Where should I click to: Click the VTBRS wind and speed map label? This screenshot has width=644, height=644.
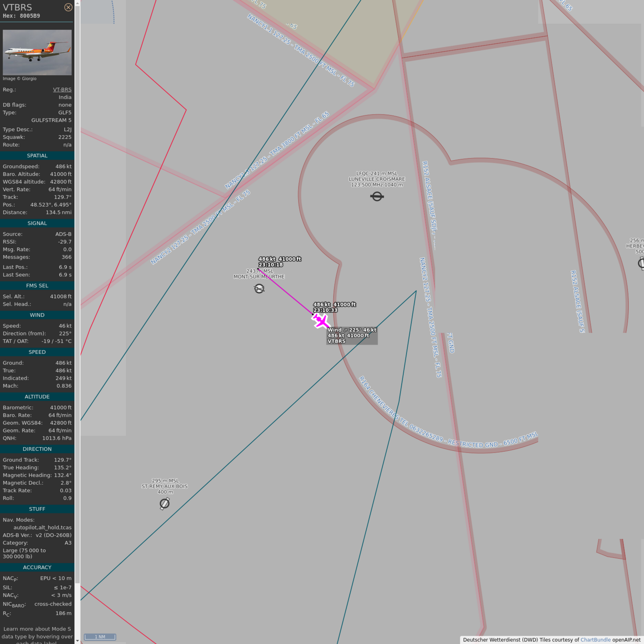(352, 335)
